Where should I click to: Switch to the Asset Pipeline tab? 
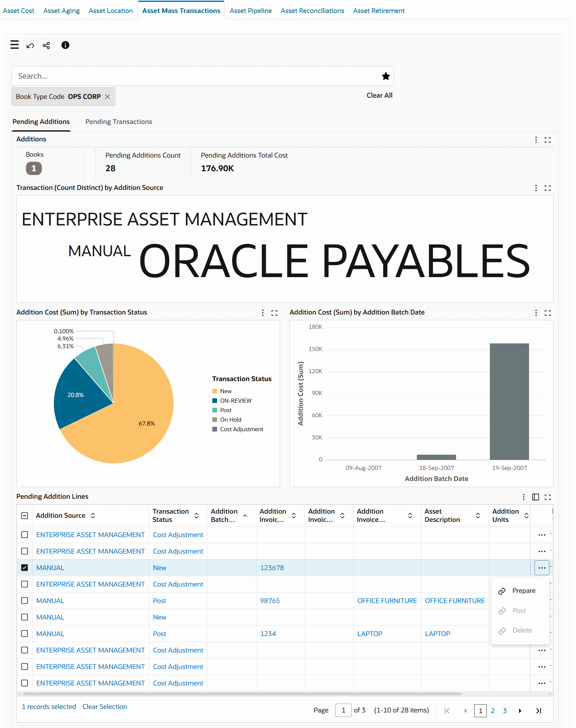point(251,11)
